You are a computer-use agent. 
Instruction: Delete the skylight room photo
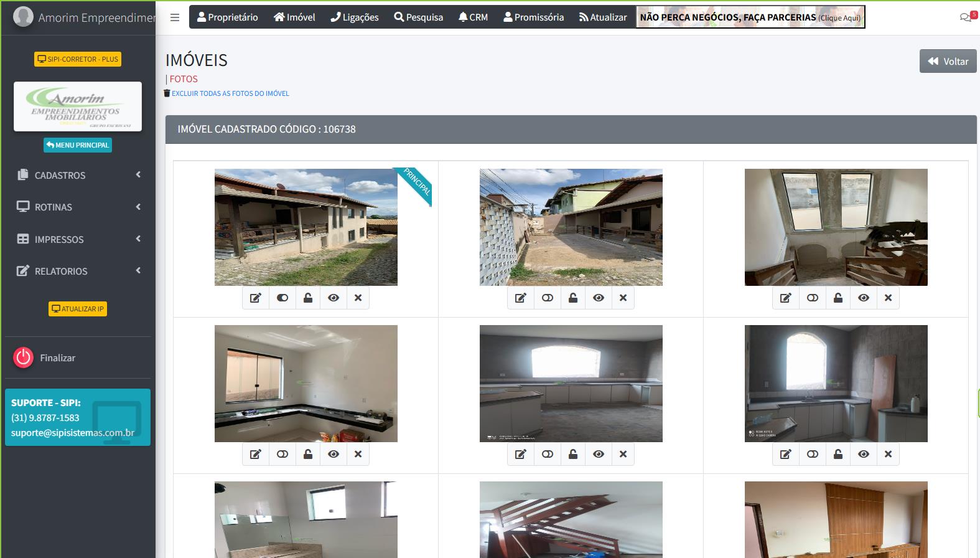coord(888,298)
